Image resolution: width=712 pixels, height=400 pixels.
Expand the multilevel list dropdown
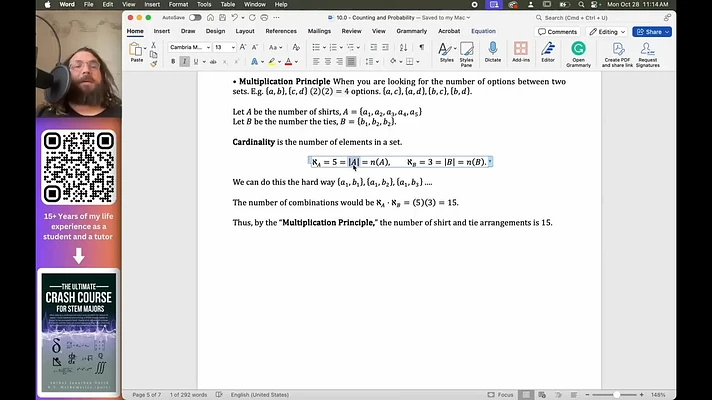click(358, 47)
